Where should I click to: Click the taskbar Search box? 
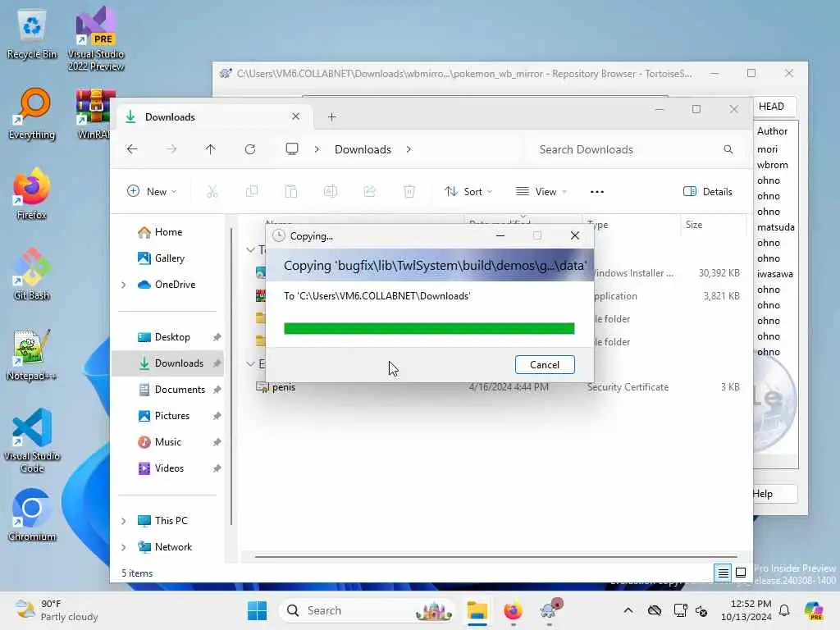point(367,610)
